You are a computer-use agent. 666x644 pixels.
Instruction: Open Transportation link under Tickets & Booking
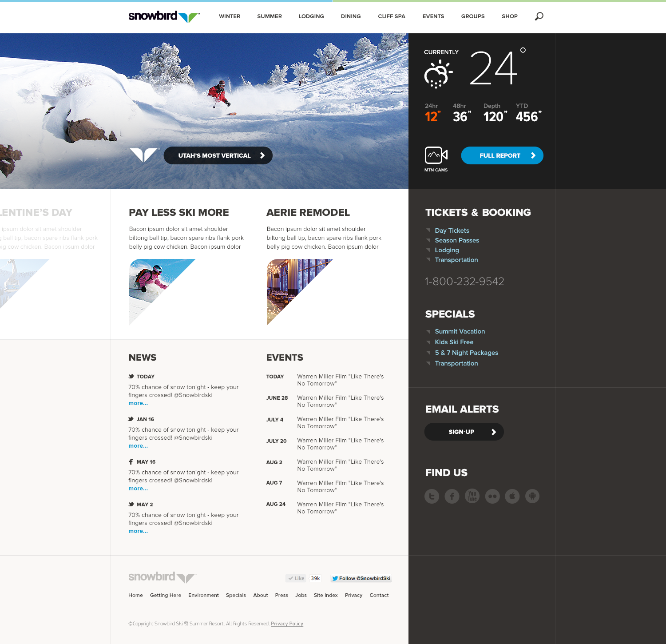point(456,260)
